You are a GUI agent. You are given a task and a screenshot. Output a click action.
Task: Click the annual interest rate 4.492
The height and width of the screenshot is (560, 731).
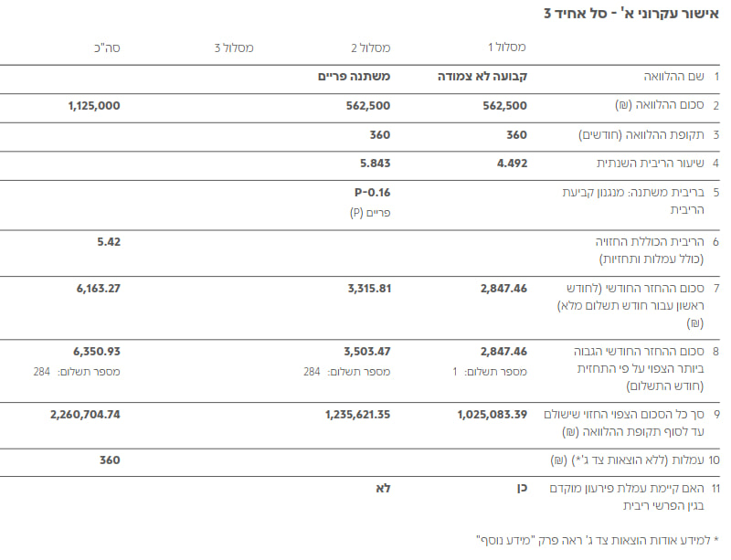click(x=512, y=163)
